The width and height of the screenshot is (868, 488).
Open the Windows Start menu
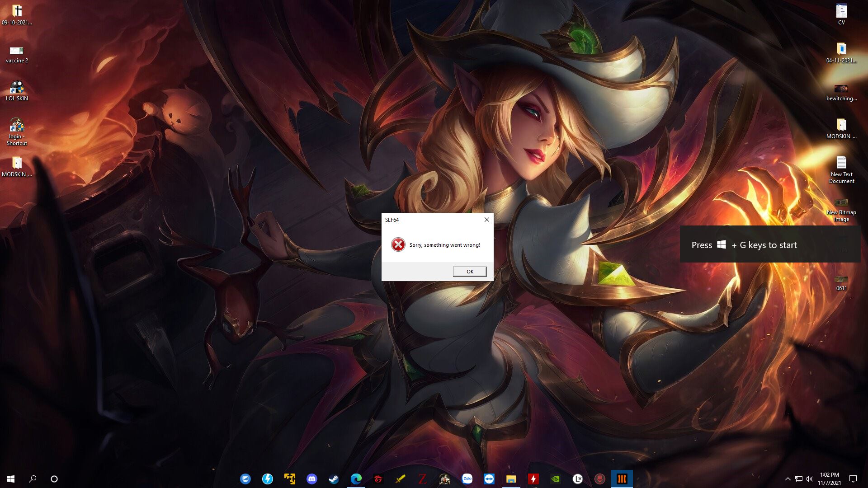[11, 479]
